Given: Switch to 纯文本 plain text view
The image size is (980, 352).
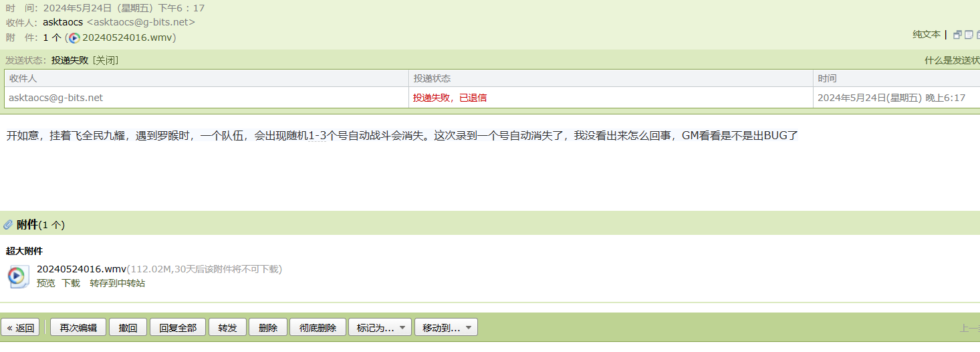Looking at the screenshot, I should point(926,35).
